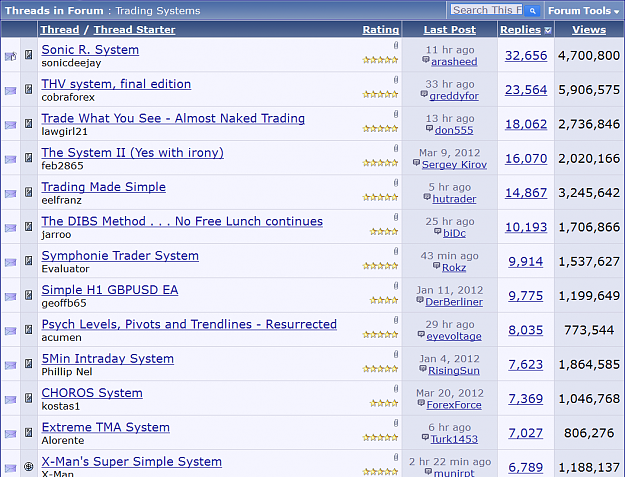Screen dimensions: 625x477
Task: Click views value 5,906,575
Action: click(589, 90)
